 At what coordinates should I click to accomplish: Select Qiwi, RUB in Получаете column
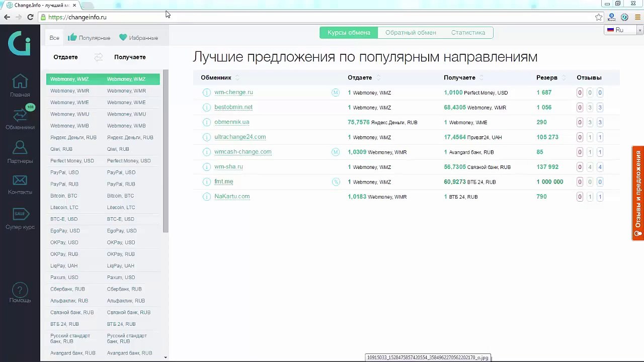pyautogui.click(x=118, y=149)
